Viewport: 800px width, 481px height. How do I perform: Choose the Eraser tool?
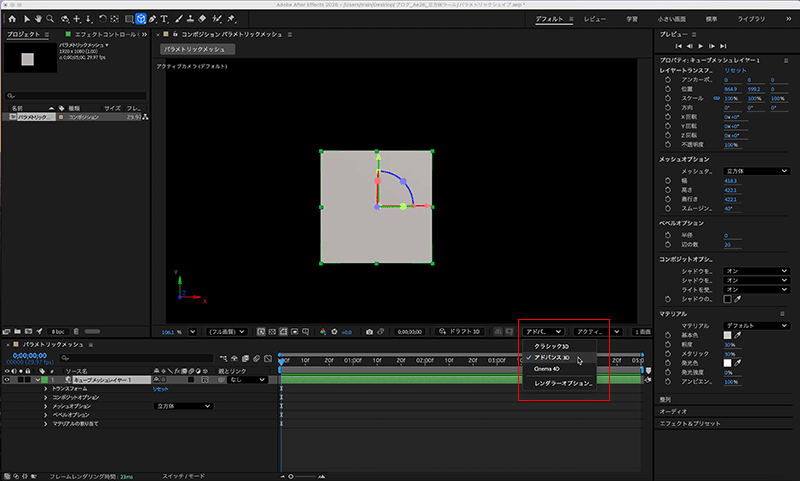(203, 18)
